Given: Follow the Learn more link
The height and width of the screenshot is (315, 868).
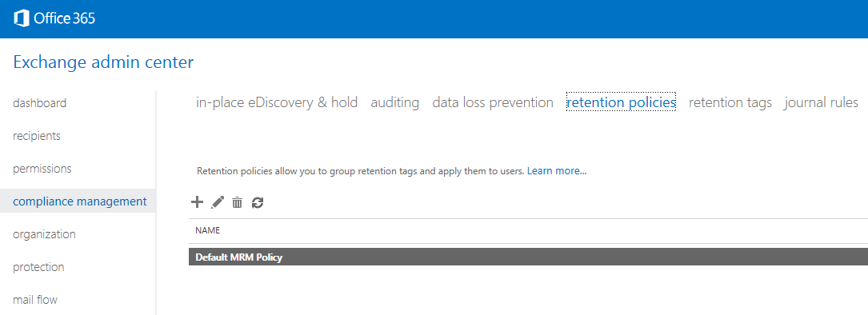Looking at the screenshot, I should point(557,171).
